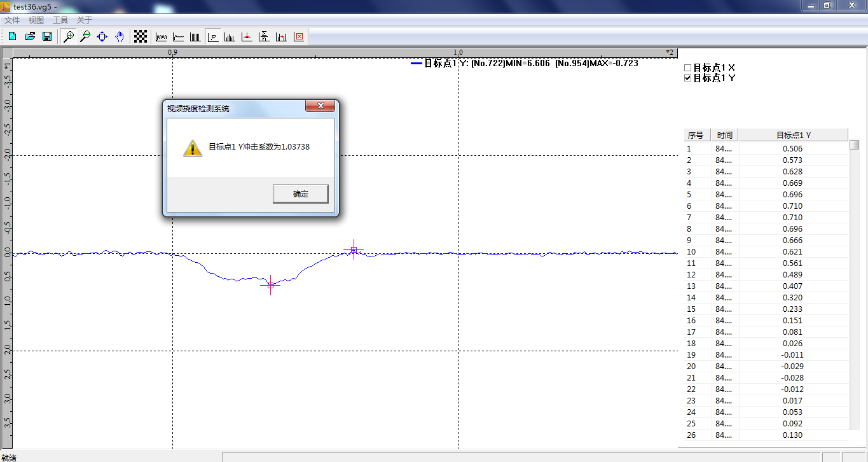Viewport: 868px width, 462px height.
Task: Select the table cell with value 0.628
Action: point(793,172)
